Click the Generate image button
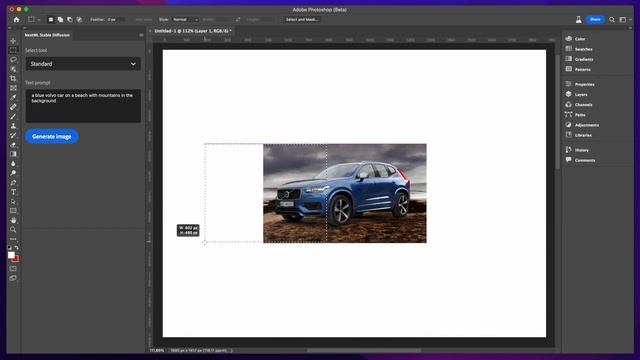 (52, 136)
